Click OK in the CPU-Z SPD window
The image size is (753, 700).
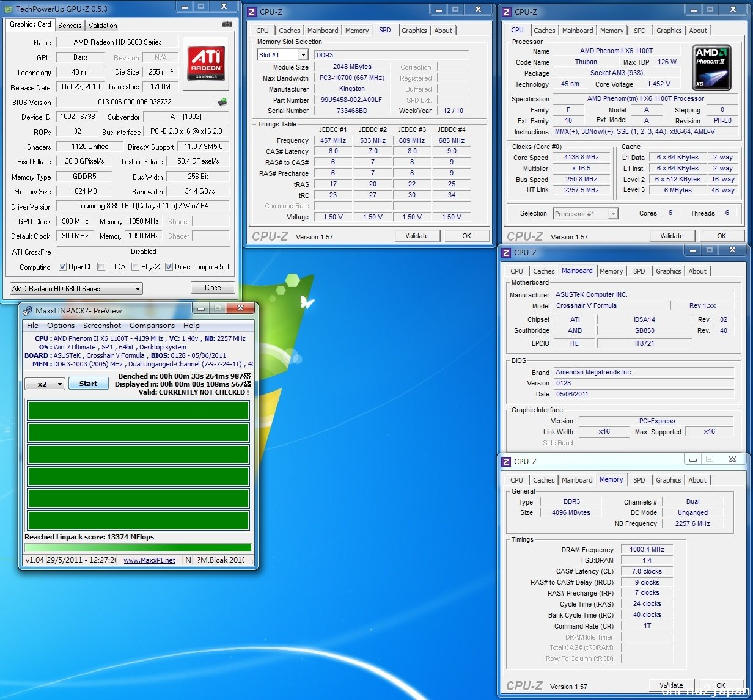coord(466,236)
